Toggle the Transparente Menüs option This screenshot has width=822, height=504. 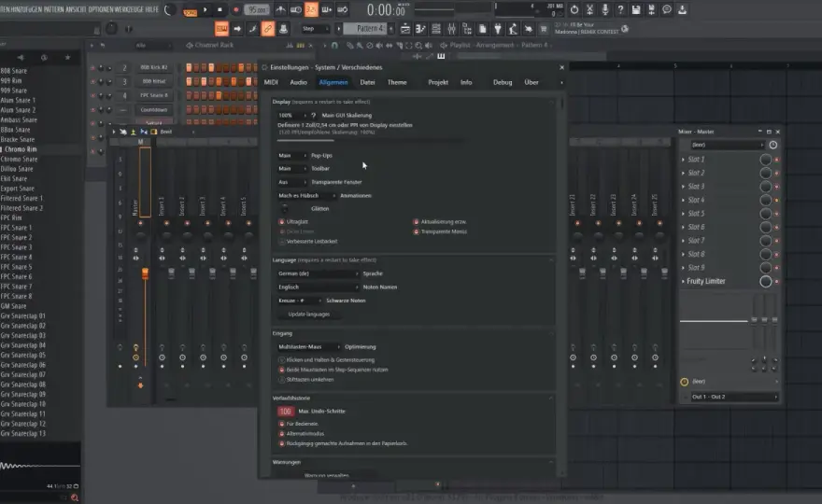tap(417, 231)
